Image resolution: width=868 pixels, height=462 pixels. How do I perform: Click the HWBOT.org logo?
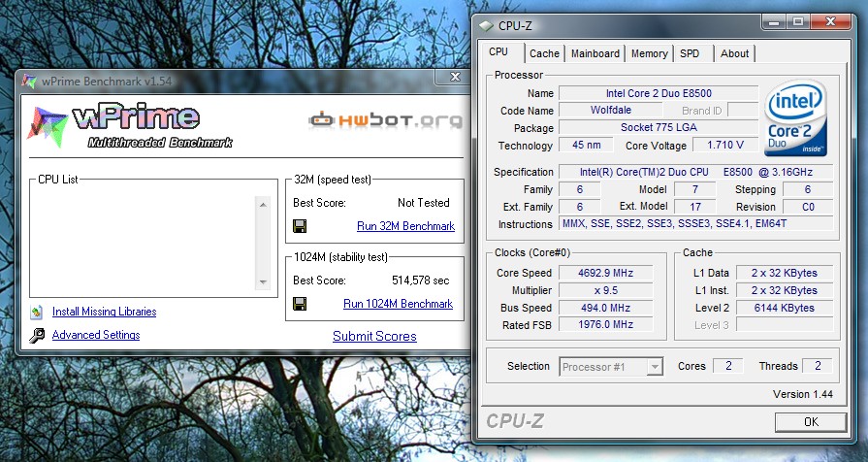click(385, 119)
